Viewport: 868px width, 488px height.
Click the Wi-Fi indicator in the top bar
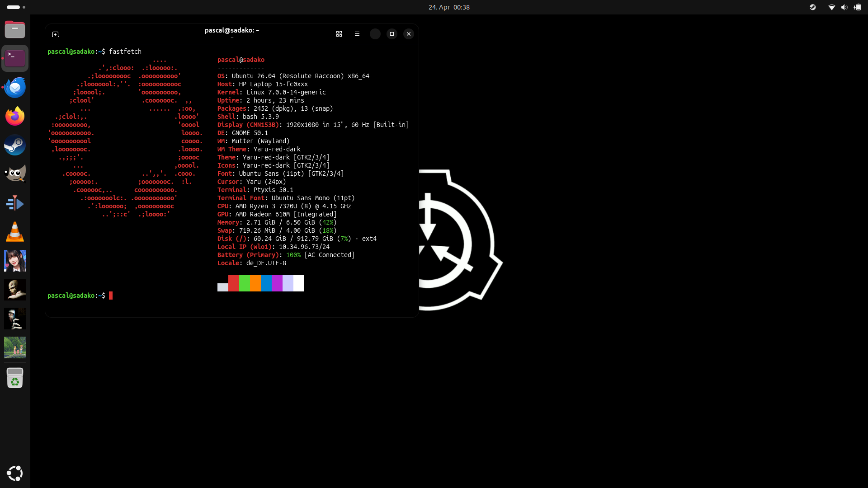tap(831, 7)
